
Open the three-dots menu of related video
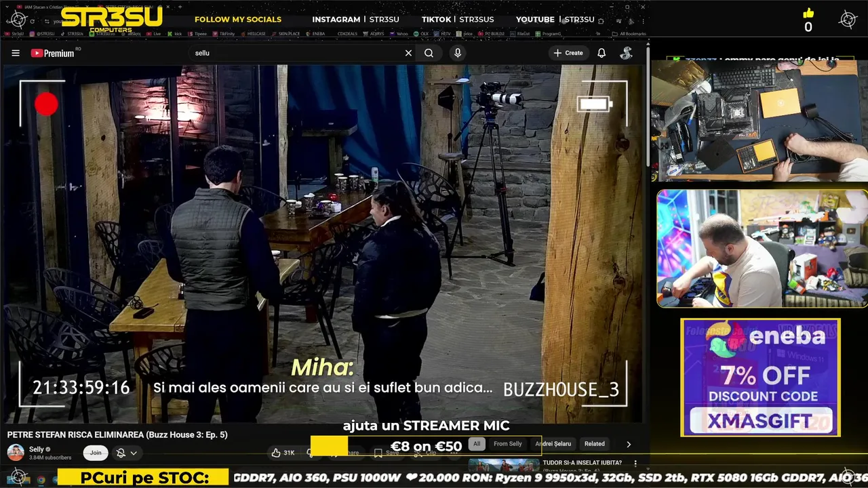tap(635, 464)
